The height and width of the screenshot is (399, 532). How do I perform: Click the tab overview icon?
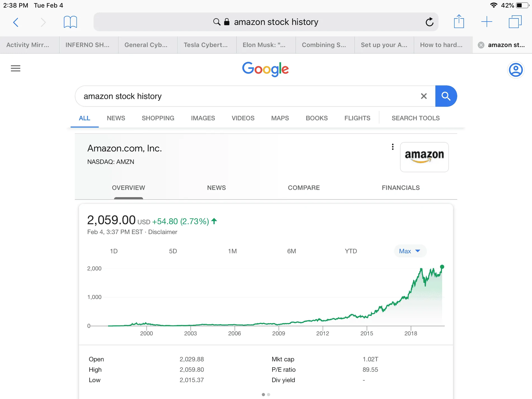515,22
